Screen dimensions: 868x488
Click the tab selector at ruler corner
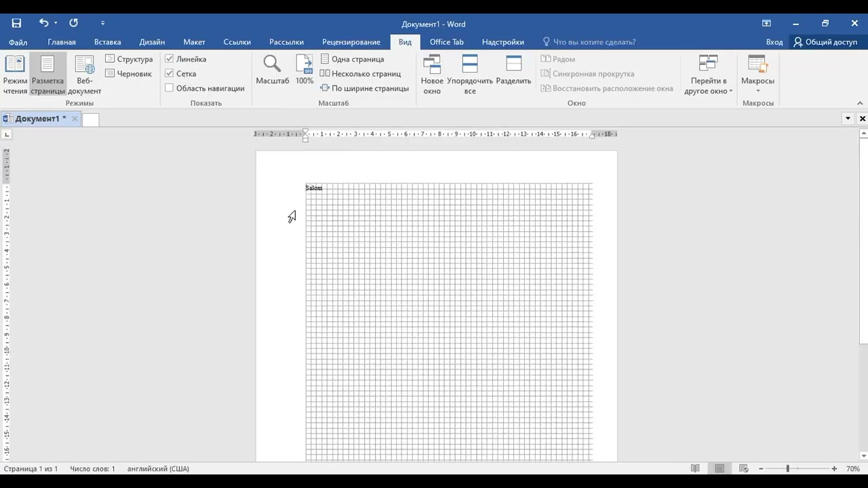[x=7, y=134]
